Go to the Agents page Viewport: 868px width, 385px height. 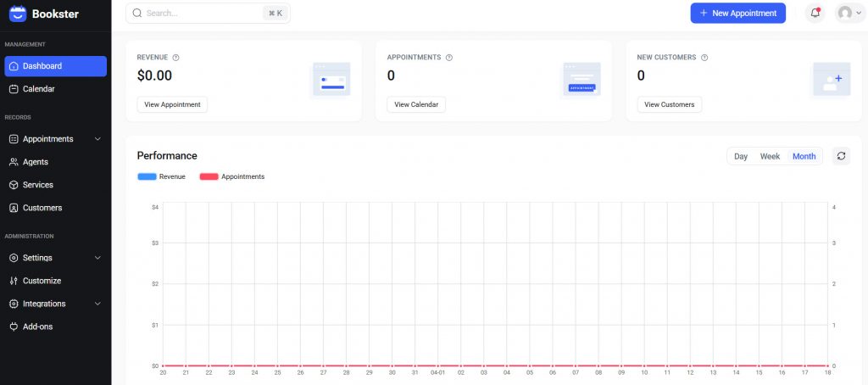pos(55,162)
